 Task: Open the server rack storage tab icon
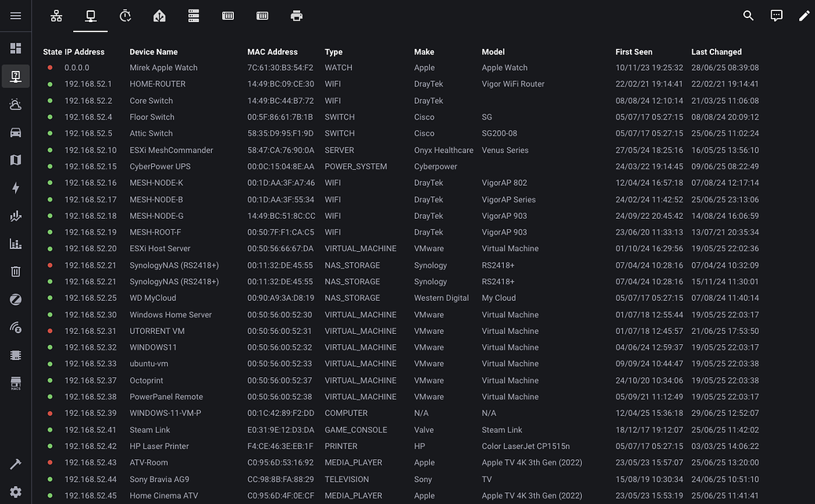pyautogui.click(x=194, y=16)
